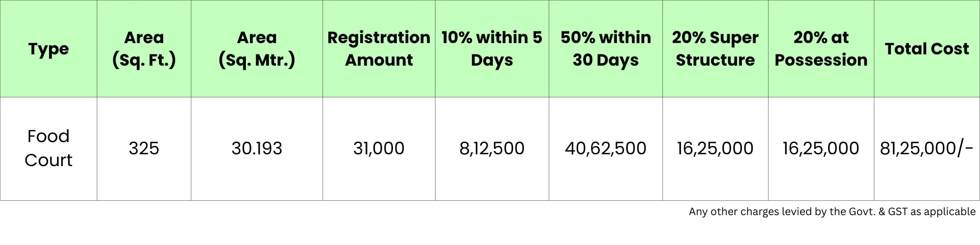Select the 30.193 square meter value
The image size is (980, 245).
point(257,148)
